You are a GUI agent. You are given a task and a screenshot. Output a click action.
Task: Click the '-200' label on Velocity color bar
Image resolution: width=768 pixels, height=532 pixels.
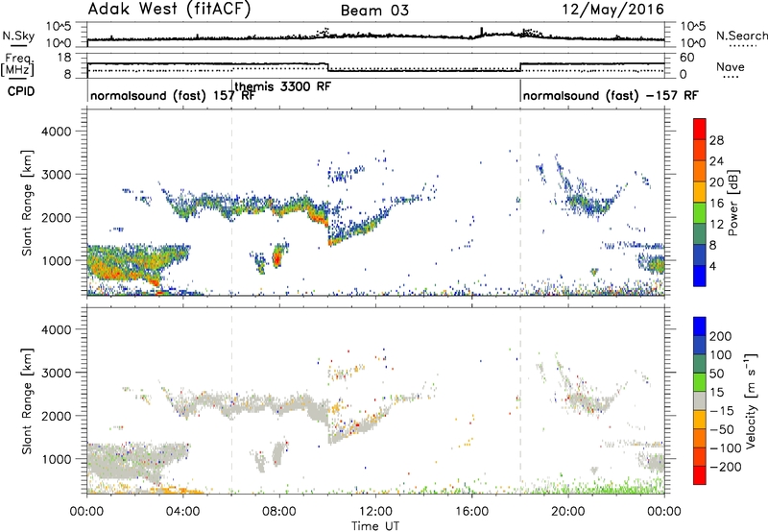point(726,468)
